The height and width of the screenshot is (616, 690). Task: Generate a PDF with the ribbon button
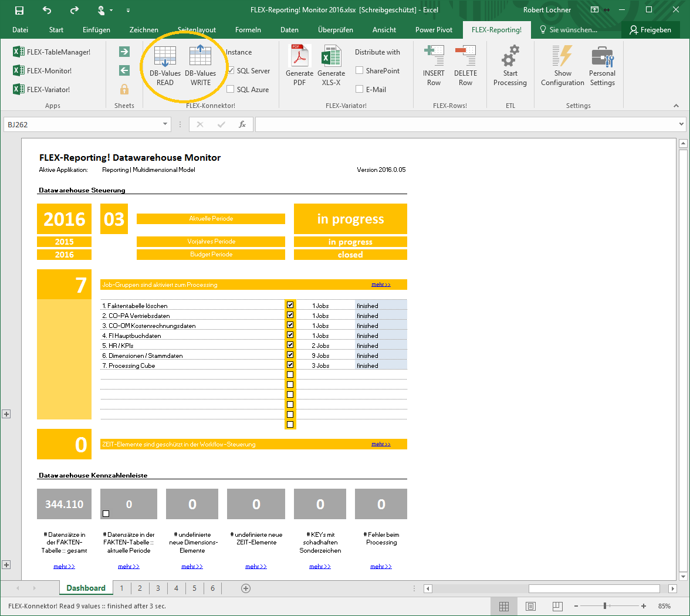pyautogui.click(x=299, y=57)
